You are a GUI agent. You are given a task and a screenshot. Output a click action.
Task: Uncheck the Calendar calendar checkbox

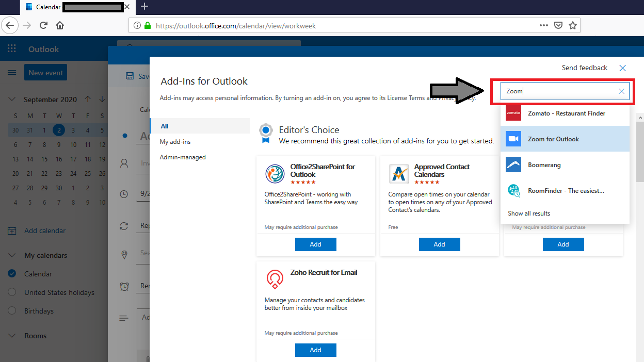12,274
